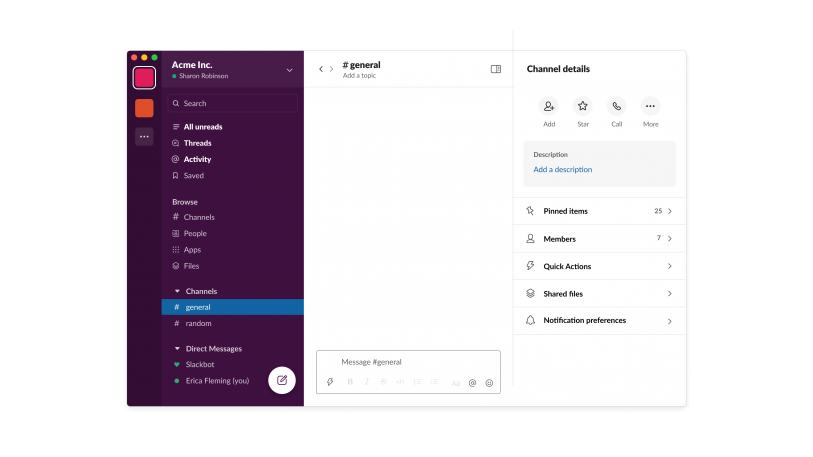Expand Members row
The image size is (813, 457).
pyautogui.click(x=599, y=239)
